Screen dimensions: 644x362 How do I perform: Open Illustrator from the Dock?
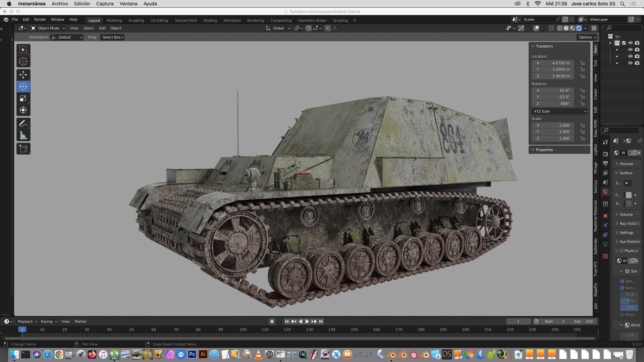coord(203,354)
